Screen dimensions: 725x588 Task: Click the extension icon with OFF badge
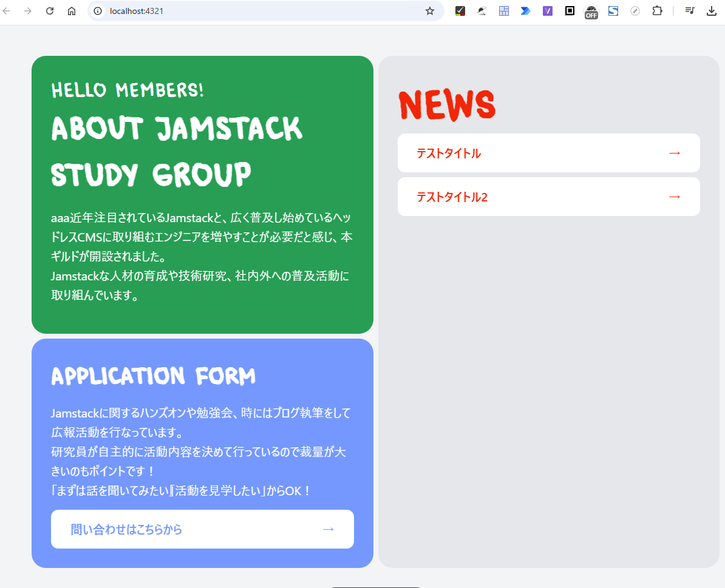tap(591, 12)
